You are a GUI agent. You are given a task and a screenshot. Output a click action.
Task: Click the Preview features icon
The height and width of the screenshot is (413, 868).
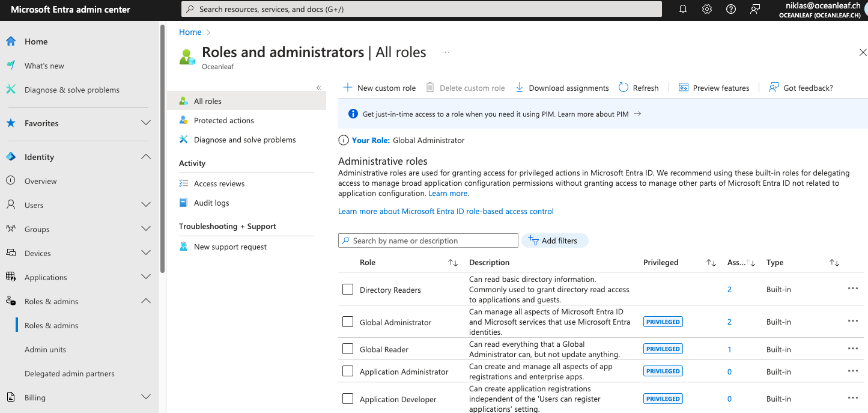click(x=684, y=88)
